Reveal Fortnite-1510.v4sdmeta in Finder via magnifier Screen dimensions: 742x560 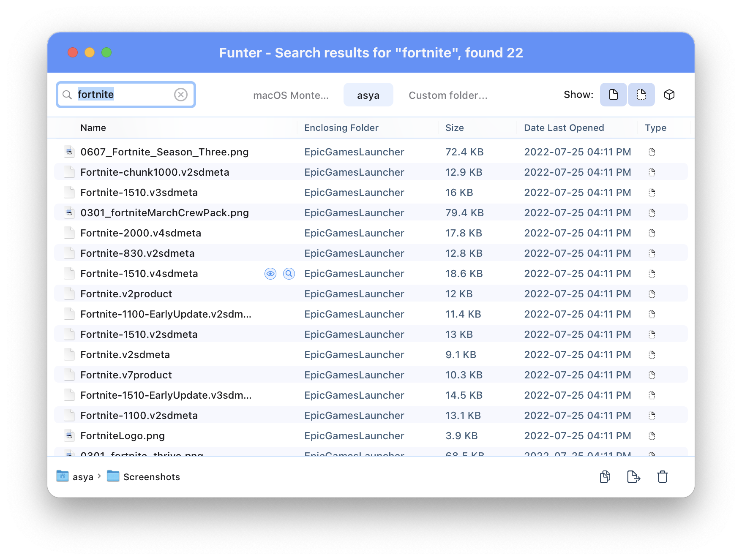click(x=289, y=274)
